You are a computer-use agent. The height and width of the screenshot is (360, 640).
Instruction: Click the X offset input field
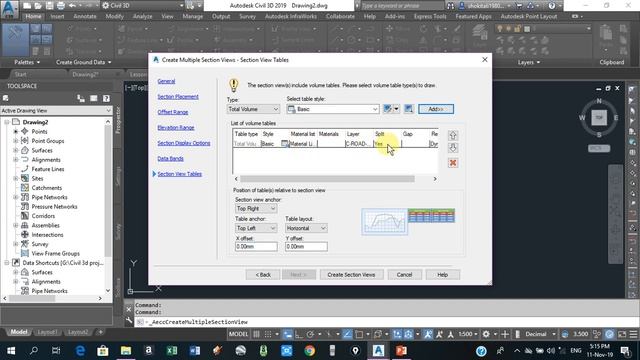click(x=256, y=247)
